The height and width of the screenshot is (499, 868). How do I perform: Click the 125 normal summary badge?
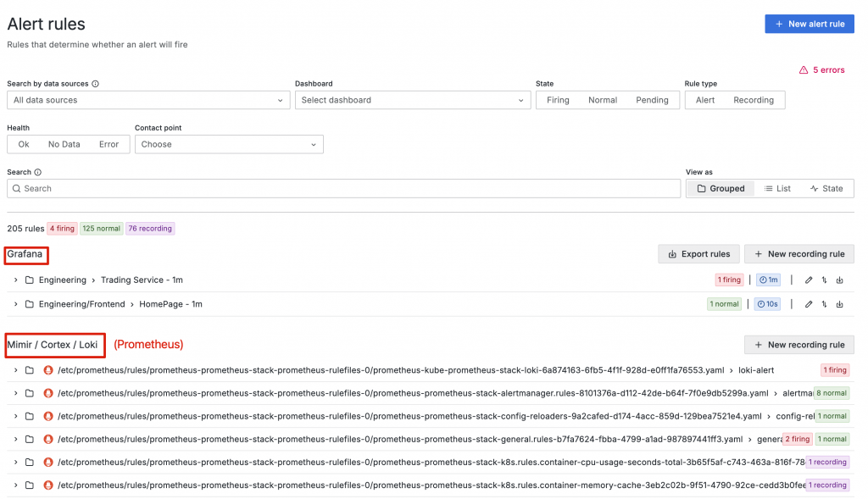tap(102, 229)
